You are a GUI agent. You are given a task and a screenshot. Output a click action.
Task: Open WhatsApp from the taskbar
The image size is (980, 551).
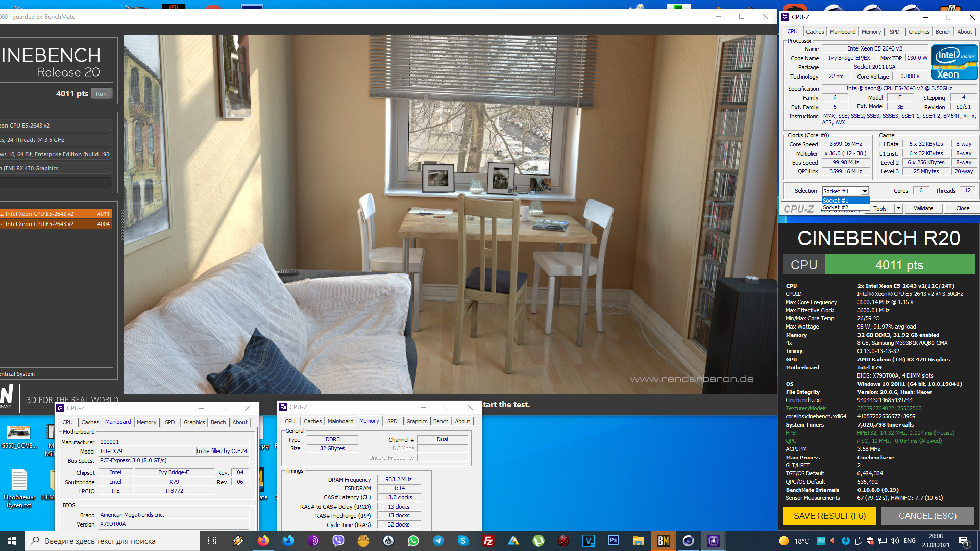(x=413, y=541)
